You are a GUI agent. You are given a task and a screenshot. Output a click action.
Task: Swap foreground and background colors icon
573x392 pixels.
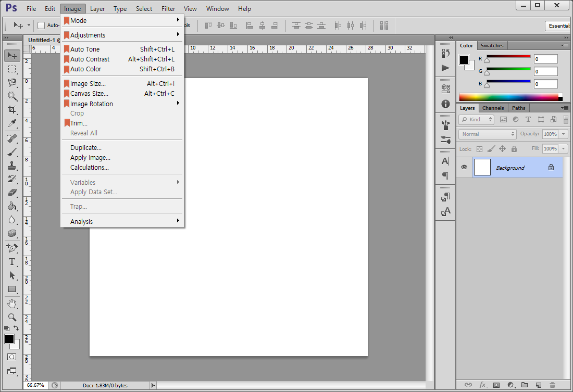[x=16, y=328]
